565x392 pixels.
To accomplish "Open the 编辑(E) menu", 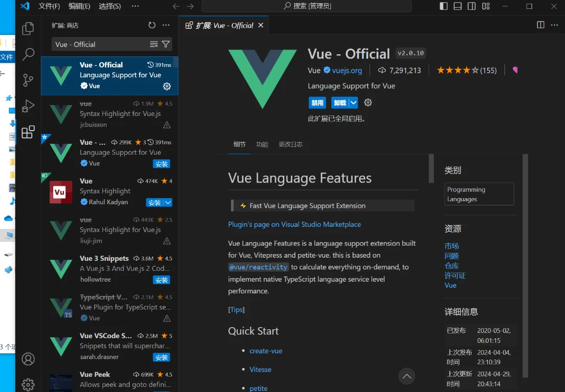I will coord(79,6).
